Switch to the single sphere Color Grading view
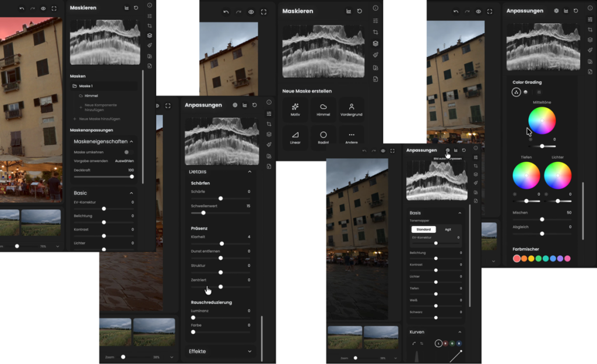The height and width of the screenshot is (364, 597). click(x=525, y=92)
